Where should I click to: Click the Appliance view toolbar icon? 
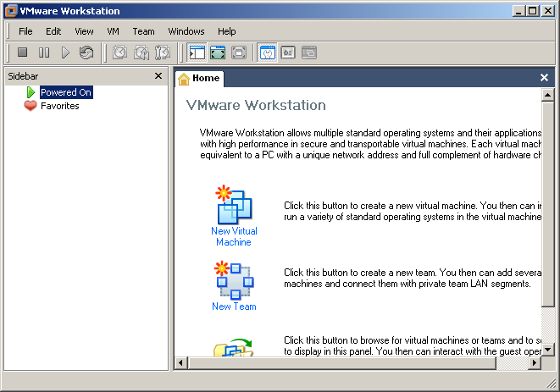click(x=288, y=52)
